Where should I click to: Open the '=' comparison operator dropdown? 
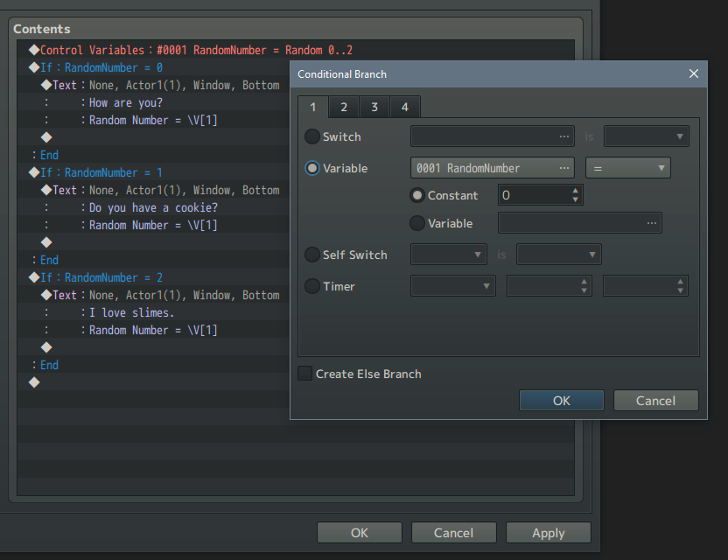point(628,168)
